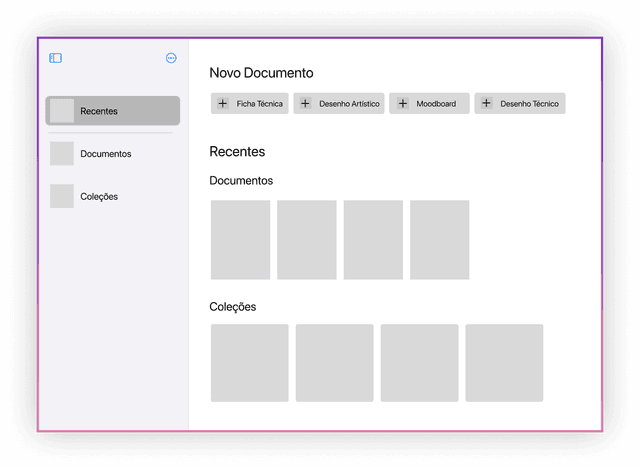Click the Documentos sidebar icon placeholder
This screenshot has height=469, width=640.
point(62,153)
